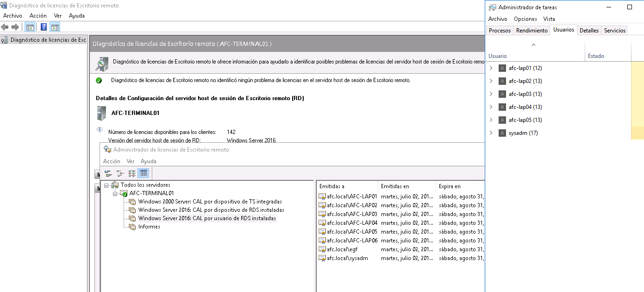
Task: Expand the sysadm user entry
Action: point(491,133)
